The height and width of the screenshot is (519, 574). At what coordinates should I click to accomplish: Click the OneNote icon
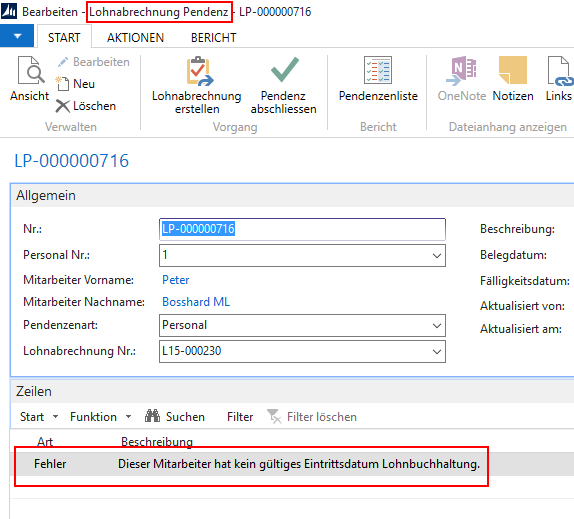(461, 71)
